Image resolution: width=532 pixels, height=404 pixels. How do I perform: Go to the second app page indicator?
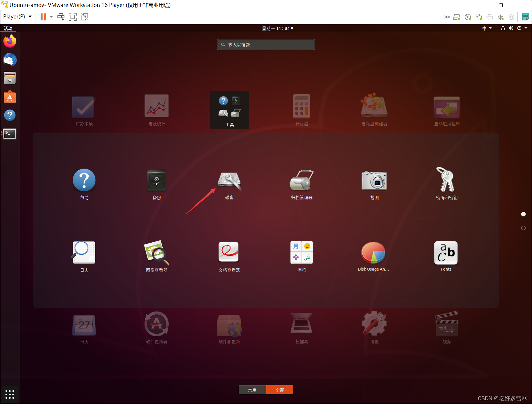coord(523,228)
